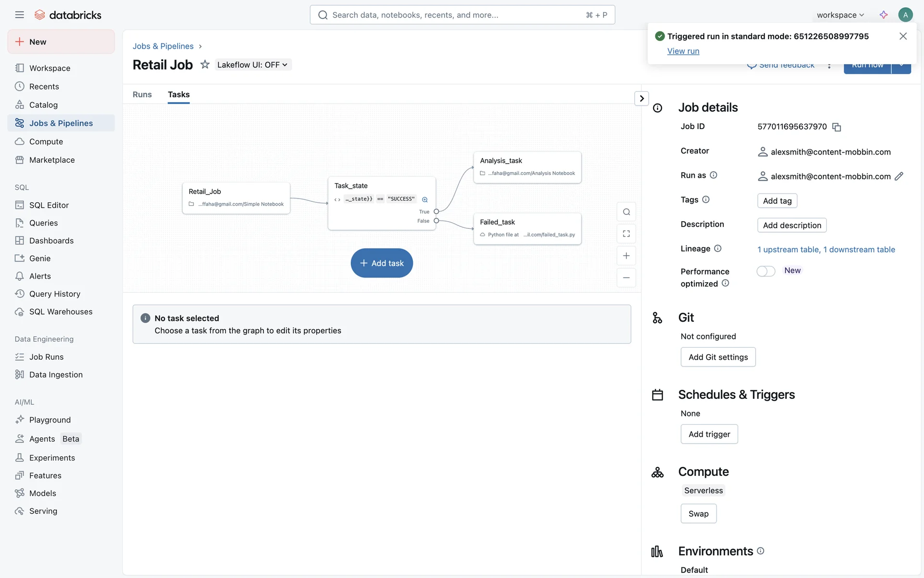Copy the Job ID to clipboard
Viewport: 924px width, 578px height.
pos(837,127)
